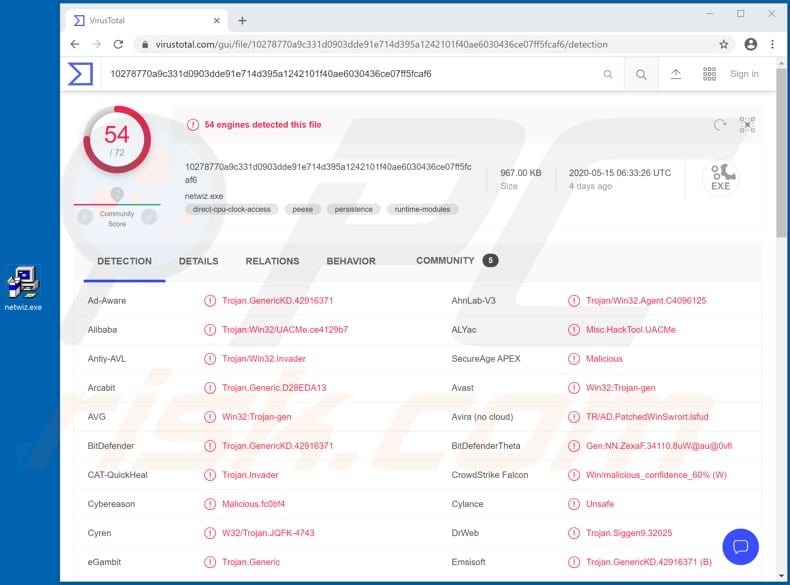Switch to DETECTION tab
This screenshot has height=585, width=790.
point(124,261)
